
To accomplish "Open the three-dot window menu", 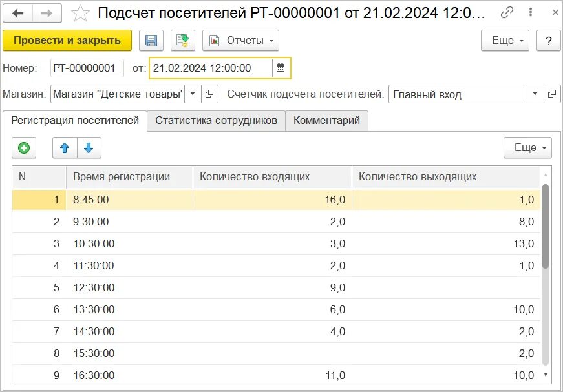I will (x=530, y=12).
